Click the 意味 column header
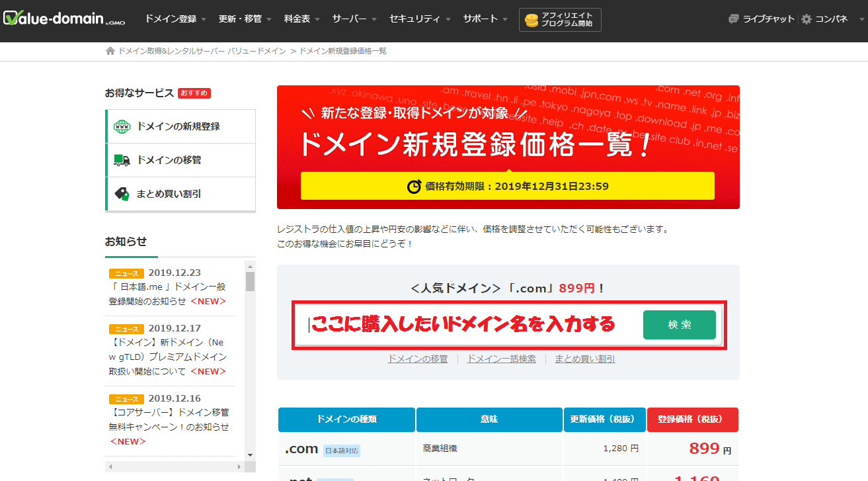 [489, 419]
